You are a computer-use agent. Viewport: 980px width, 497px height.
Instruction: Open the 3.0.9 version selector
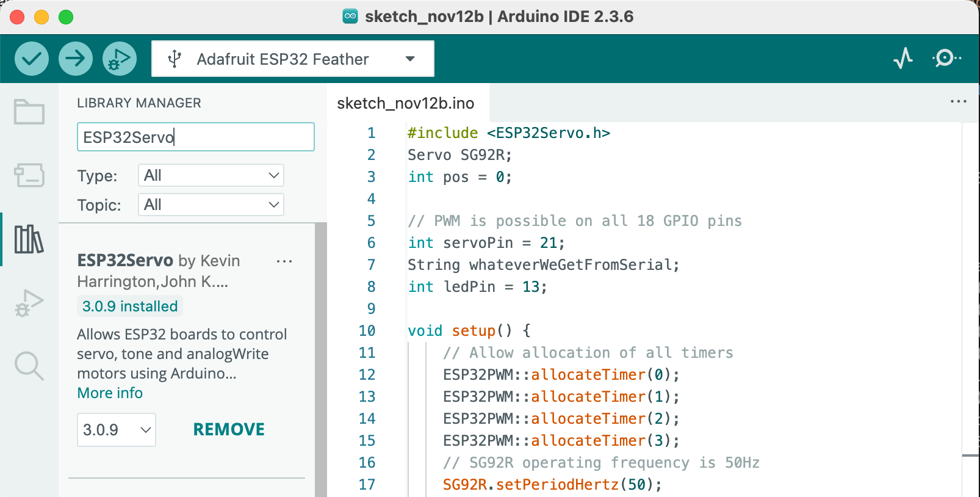pyautogui.click(x=117, y=430)
